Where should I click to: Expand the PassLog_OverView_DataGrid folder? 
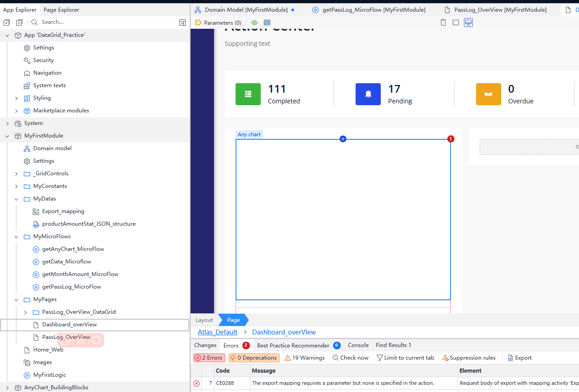pos(25,312)
